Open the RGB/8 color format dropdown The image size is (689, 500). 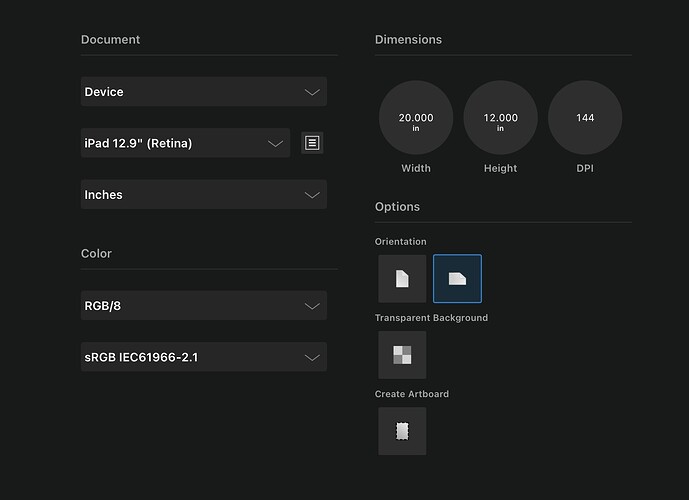click(x=190, y=306)
